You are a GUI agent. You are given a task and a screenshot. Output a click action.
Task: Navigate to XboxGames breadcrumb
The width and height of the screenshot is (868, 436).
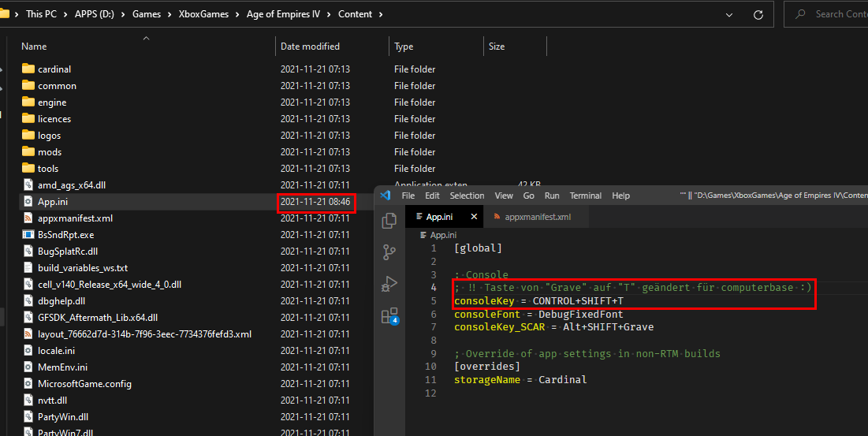(x=203, y=14)
